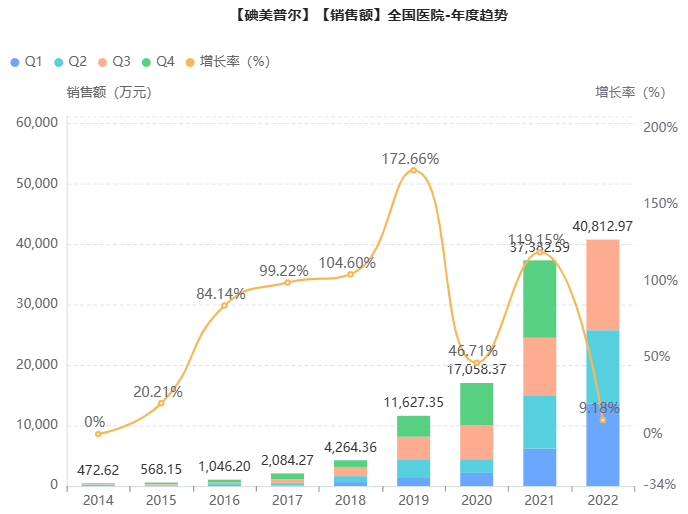This screenshot has width=688, height=514.
Task: Click the orange Q3 segment of 2022 bar
Action: tap(603, 285)
